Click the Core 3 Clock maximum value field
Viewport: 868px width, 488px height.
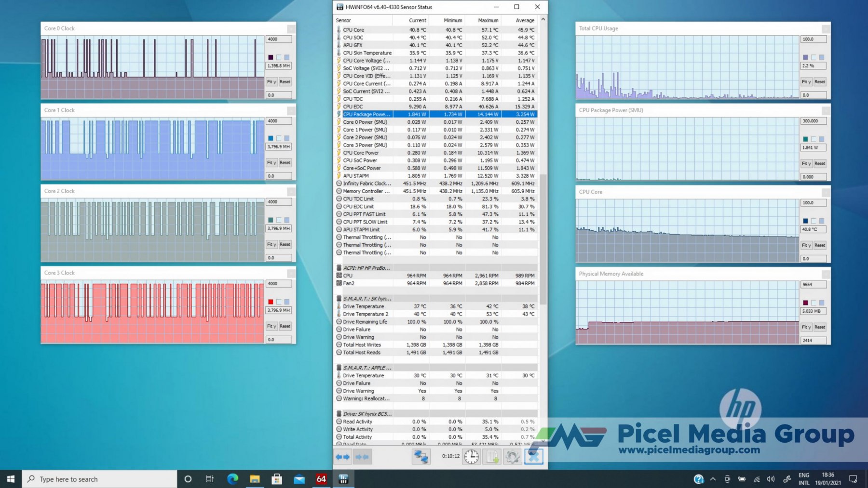279,284
